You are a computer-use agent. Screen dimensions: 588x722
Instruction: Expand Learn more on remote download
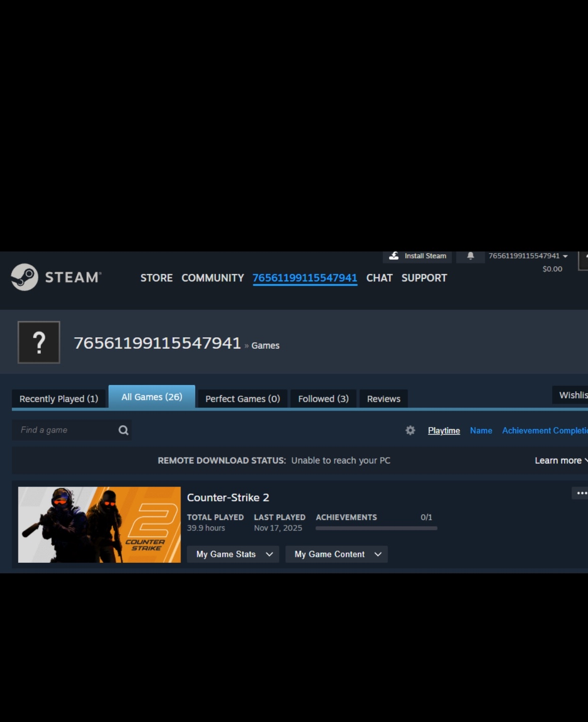pos(561,461)
